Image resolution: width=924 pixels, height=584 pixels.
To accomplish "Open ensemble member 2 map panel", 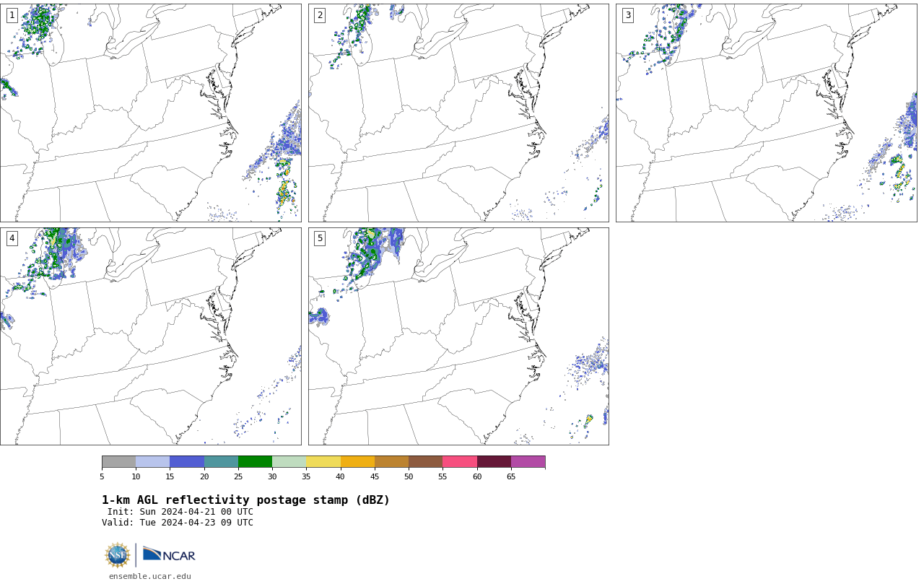I will [x=458, y=113].
